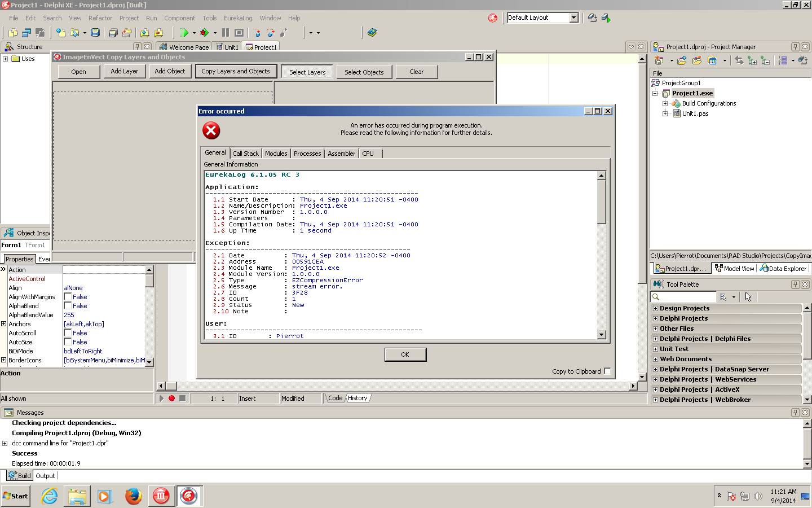The height and width of the screenshot is (508, 812).
Task: Click the Add file to project icon
Action: pyautogui.click(x=145, y=33)
